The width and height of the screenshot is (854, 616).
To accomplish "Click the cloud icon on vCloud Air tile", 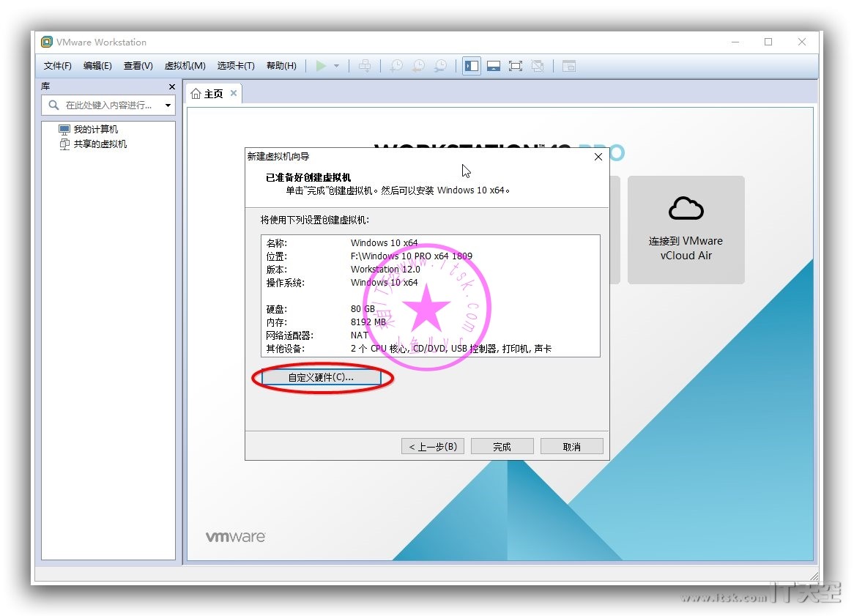I will 686,208.
